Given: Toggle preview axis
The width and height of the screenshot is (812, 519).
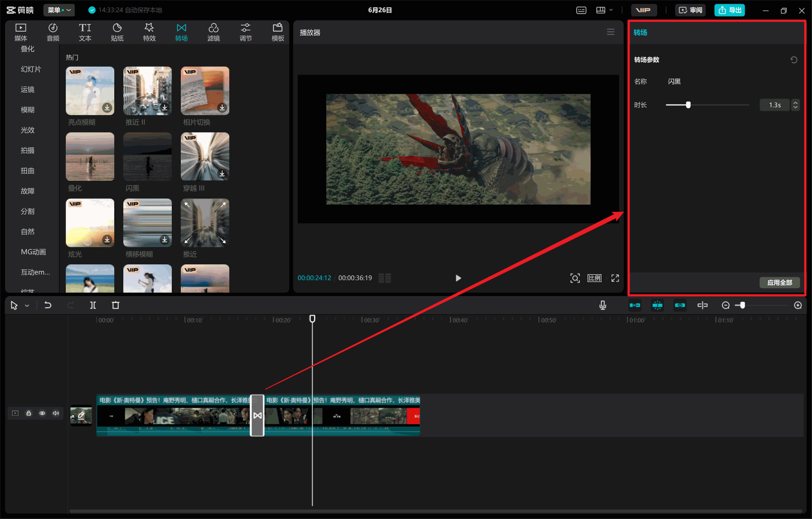Looking at the screenshot, I should 702,305.
